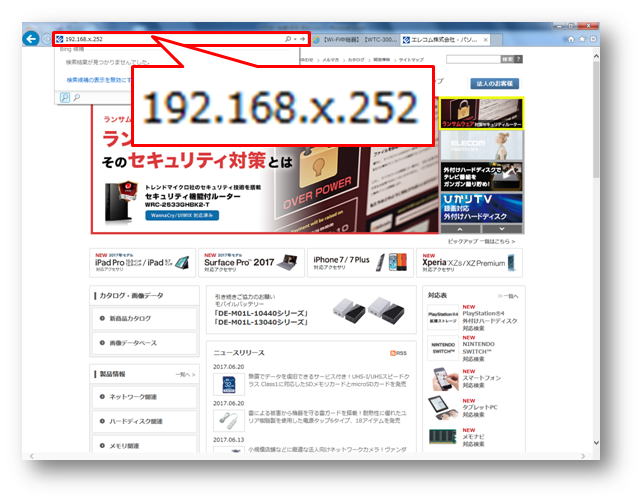Screen dimensions: 642x502
Task: Click the magnifier search icon in address bar
Action: tap(288, 39)
